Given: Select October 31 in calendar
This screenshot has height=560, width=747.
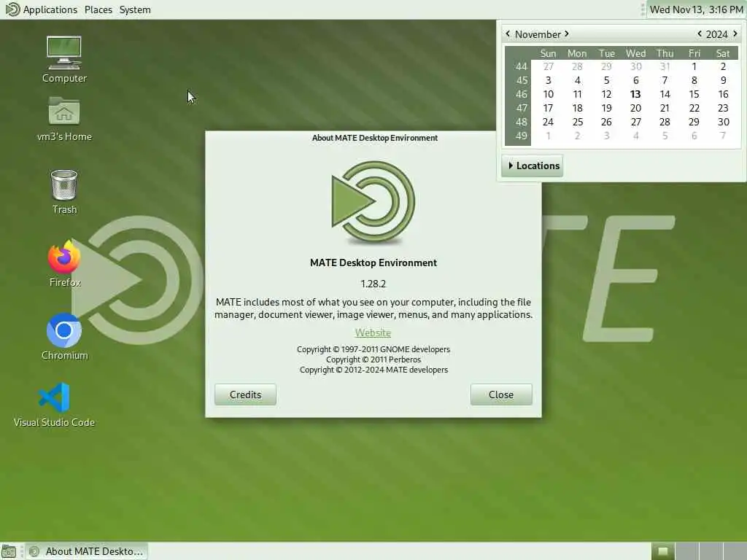Looking at the screenshot, I should click(665, 66).
